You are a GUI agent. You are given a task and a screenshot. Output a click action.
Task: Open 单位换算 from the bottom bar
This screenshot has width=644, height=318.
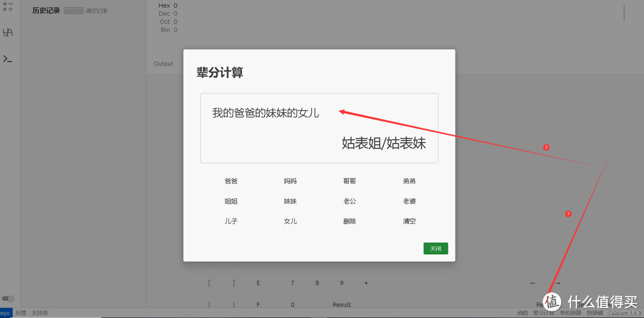click(571, 313)
